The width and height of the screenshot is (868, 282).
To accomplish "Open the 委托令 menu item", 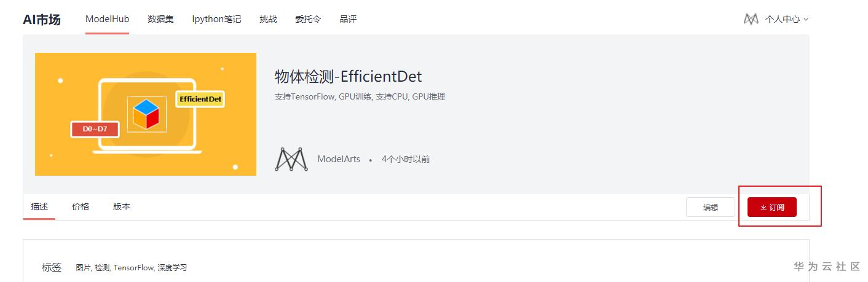I will pos(308,19).
